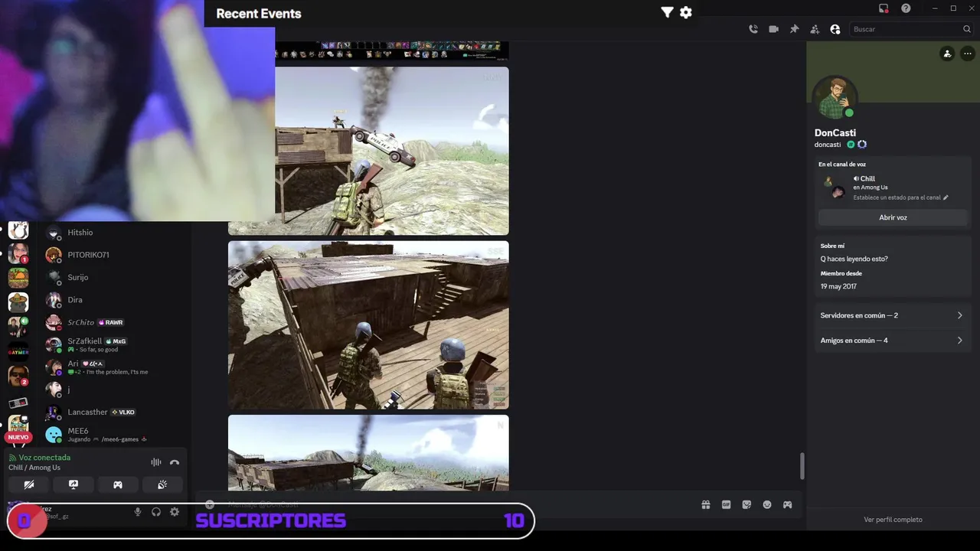The image size is (980, 551).
Task: Start a voice call with DonCasti
Action: click(x=753, y=29)
